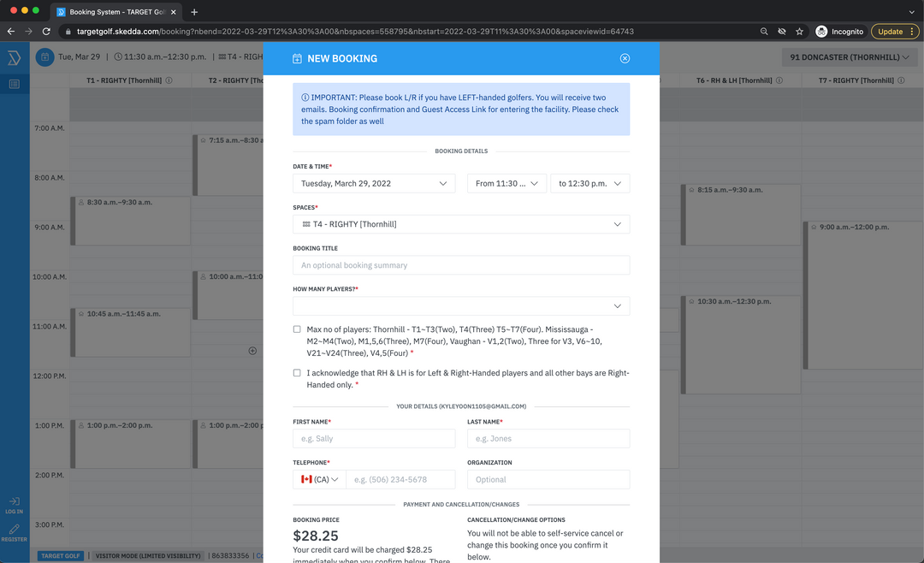Bookmark this page with star icon
The width and height of the screenshot is (924, 563).
coord(799,32)
